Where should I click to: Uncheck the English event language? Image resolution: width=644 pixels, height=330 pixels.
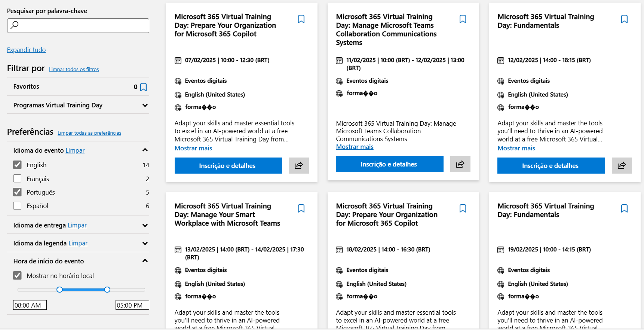pos(17,165)
